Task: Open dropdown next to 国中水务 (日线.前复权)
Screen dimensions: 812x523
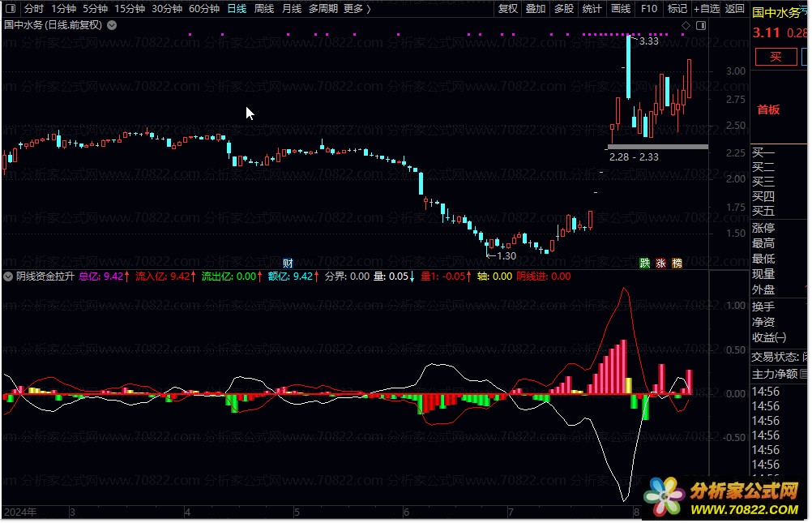Action: click(x=112, y=25)
